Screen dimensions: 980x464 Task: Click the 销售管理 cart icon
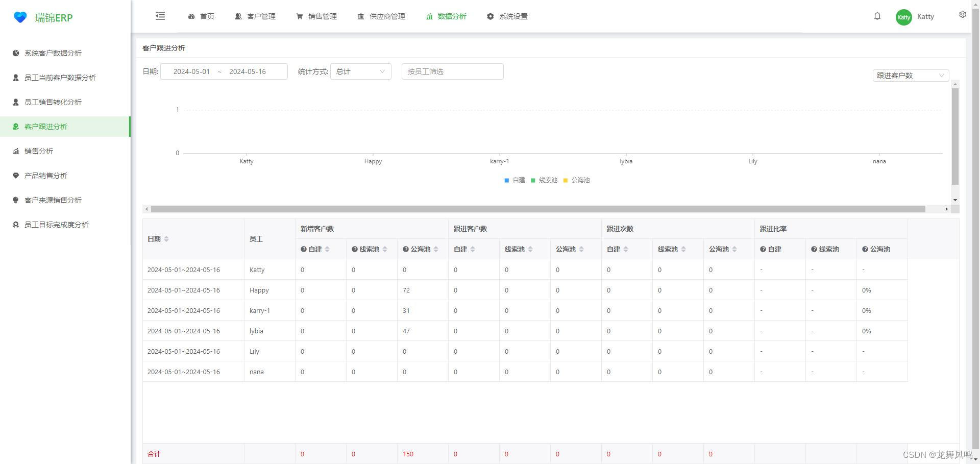pyautogui.click(x=300, y=16)
